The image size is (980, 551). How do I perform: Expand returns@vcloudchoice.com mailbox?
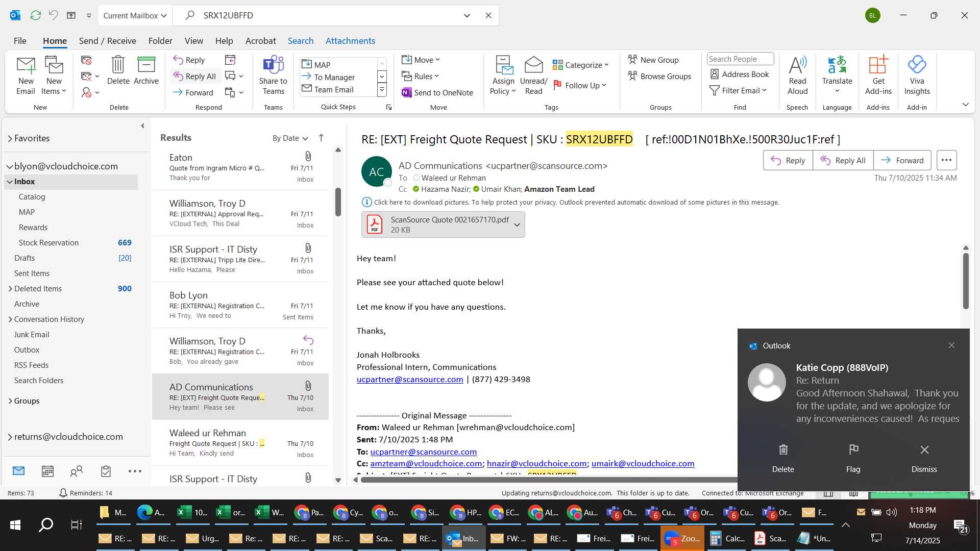(x=10, y=437)
